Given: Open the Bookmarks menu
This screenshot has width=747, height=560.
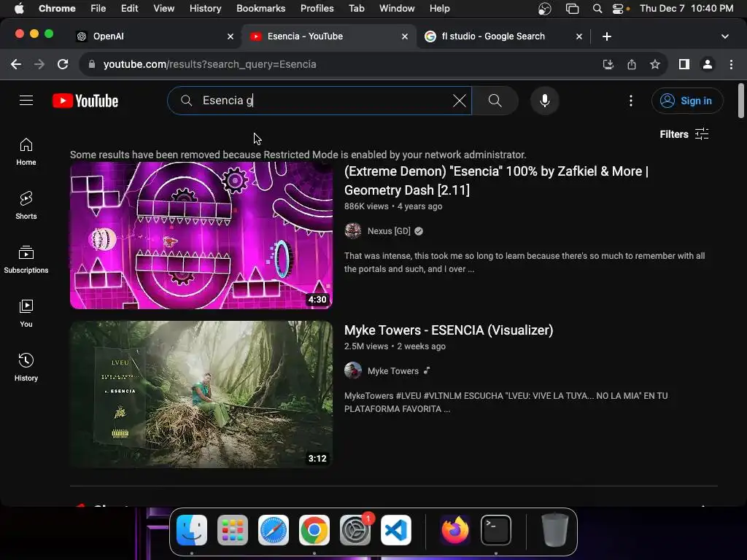Looking at the screenshot, I should tap(260, 8).
